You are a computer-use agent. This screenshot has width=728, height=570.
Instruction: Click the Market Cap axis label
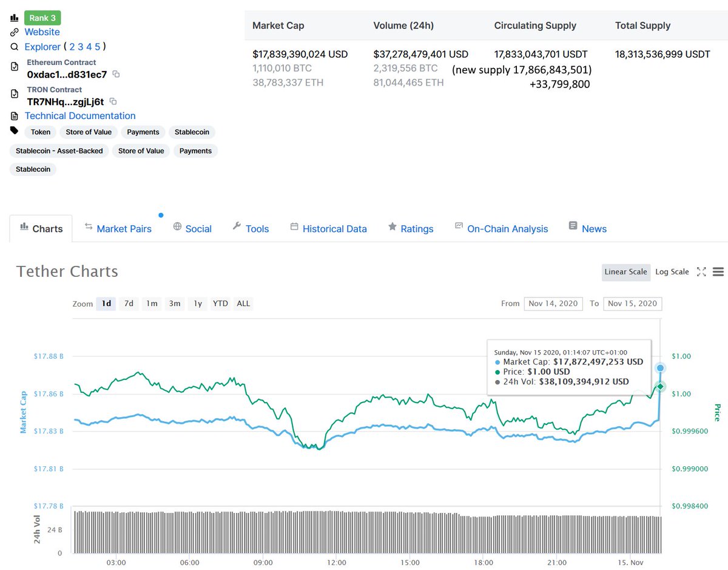[x=24, y=412]
